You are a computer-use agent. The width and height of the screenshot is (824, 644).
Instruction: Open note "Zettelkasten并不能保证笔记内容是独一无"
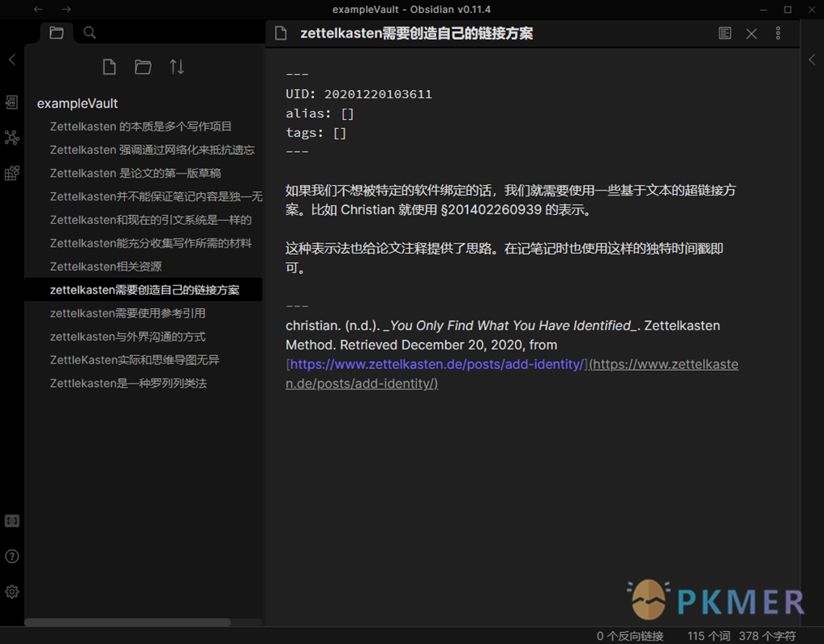click(x=156, y=196)
